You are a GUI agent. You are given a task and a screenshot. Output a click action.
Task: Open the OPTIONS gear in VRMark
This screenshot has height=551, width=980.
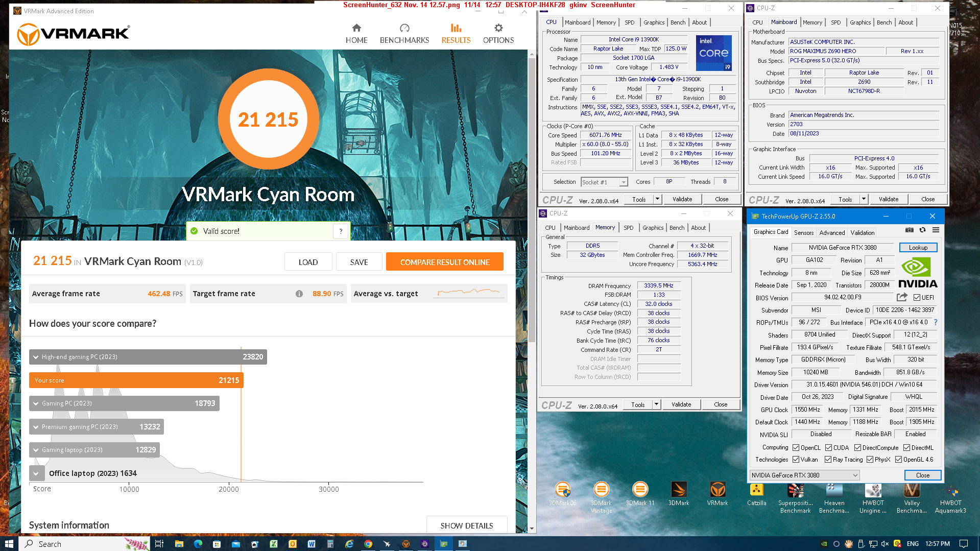pyautogui.click(x=498, y=34)
